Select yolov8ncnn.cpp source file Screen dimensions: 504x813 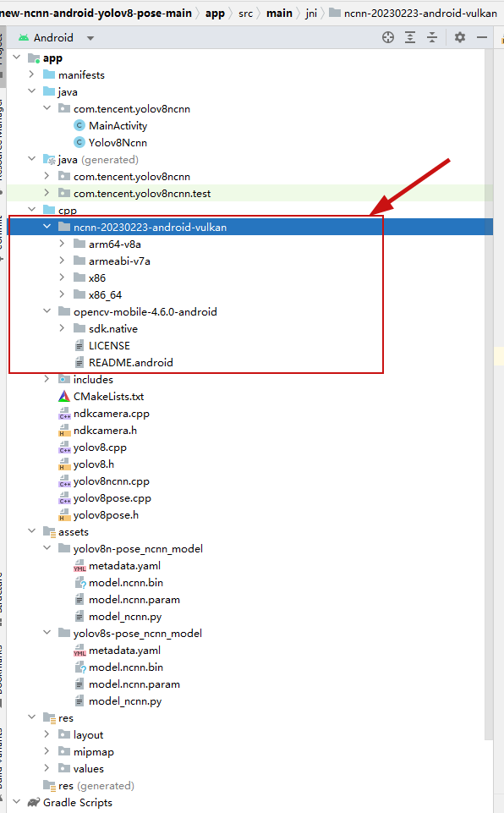tap(111, 481)
